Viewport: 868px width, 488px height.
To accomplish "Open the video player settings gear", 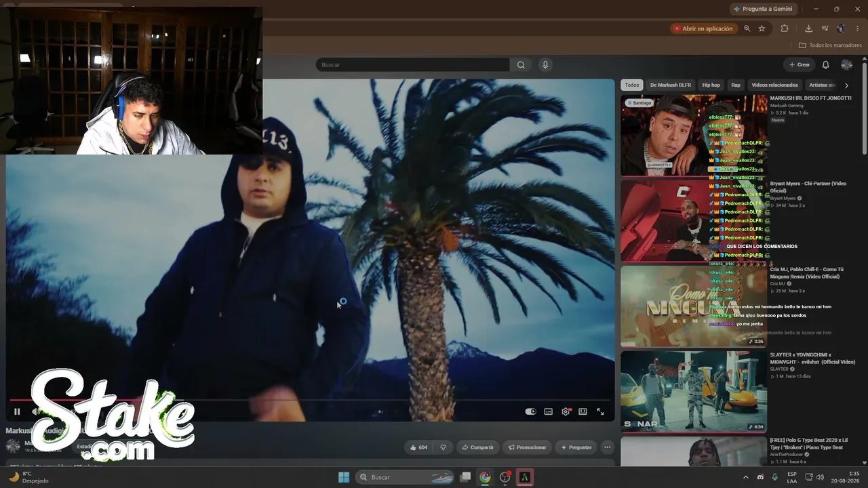I will (x=566, y=411).
